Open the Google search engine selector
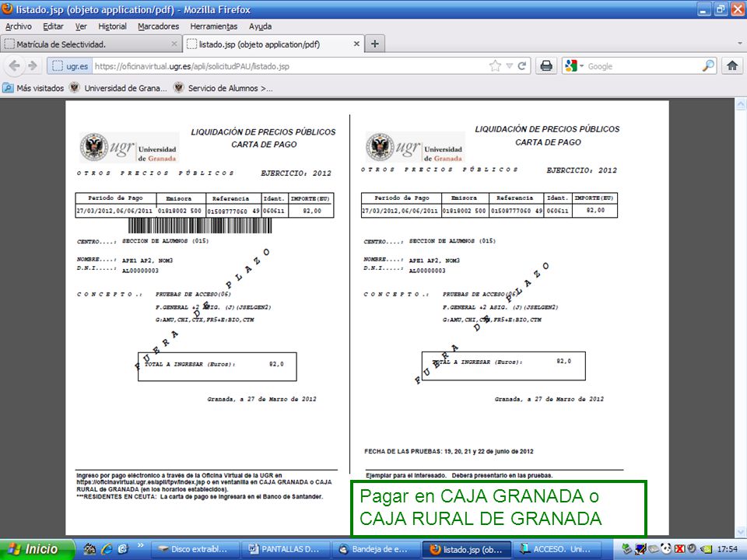 (x=574, y=65)
